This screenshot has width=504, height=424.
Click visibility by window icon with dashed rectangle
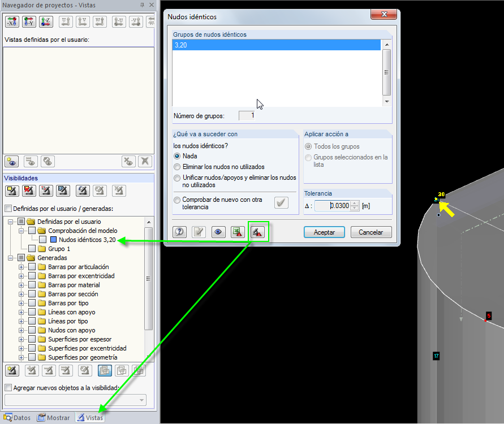click(x=46, y=191)
